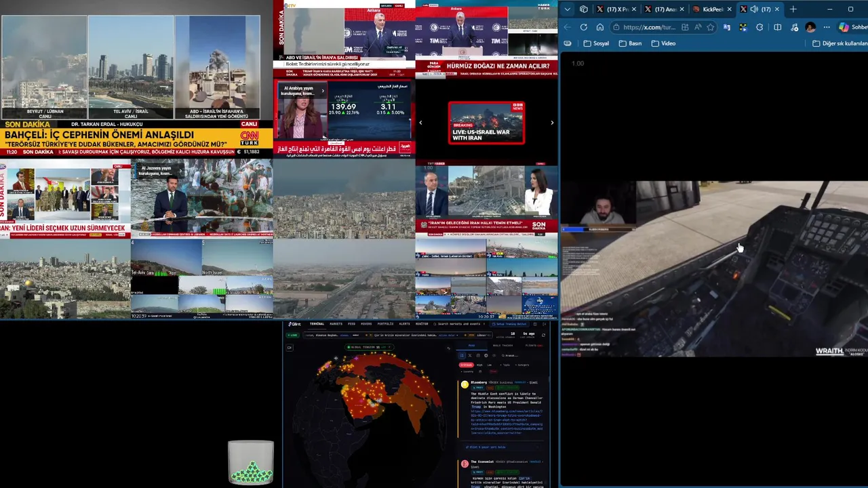Toggle Edge split screen

click(x=778, y=27)
